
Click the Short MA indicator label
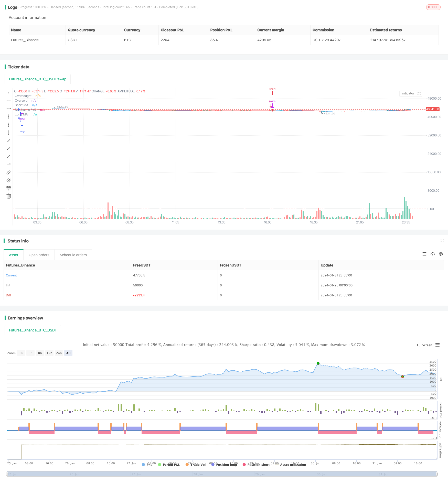(22, 105)
